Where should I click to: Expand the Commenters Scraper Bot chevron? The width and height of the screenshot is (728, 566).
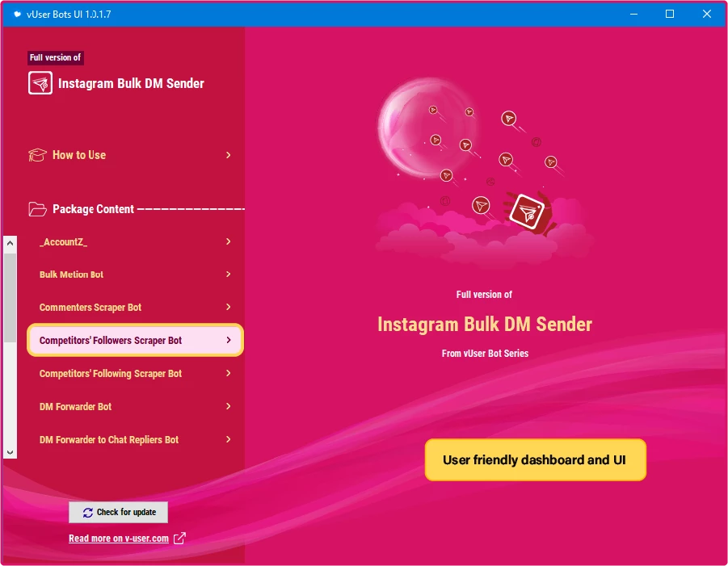tap(229, 307)
